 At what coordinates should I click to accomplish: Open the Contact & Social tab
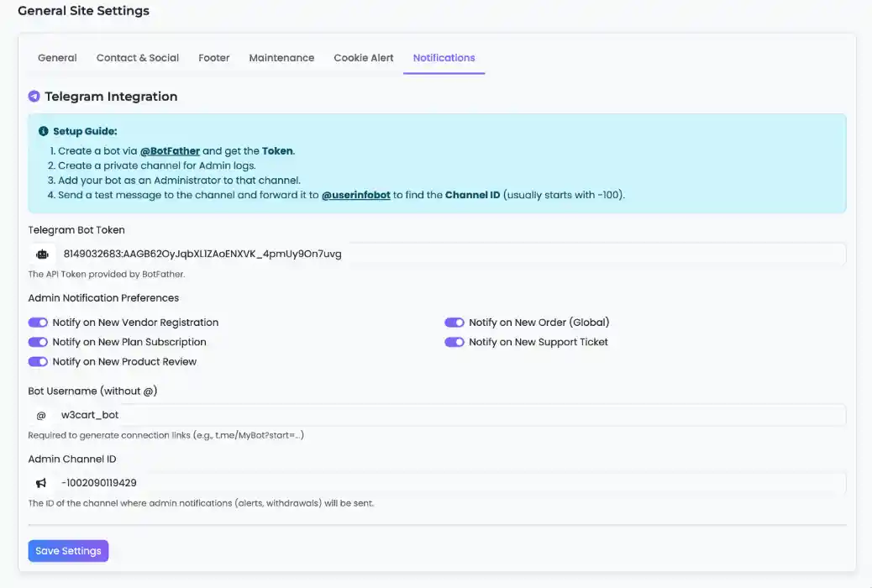[x=137, y=57]
